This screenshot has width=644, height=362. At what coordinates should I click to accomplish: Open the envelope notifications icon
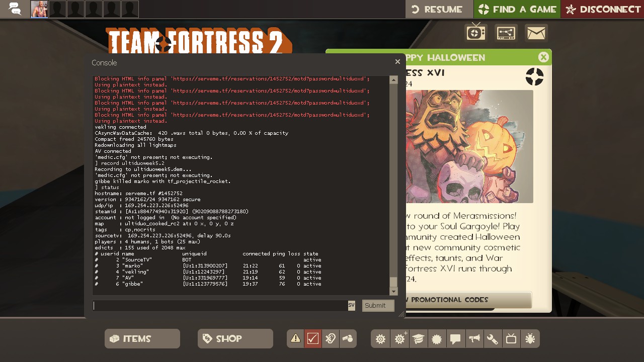tap(536, 33)
